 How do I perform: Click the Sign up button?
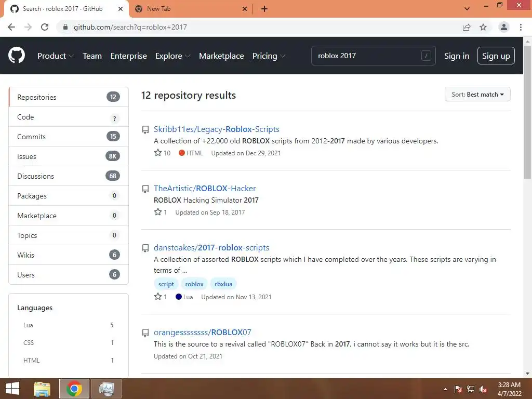coord(496,56)
